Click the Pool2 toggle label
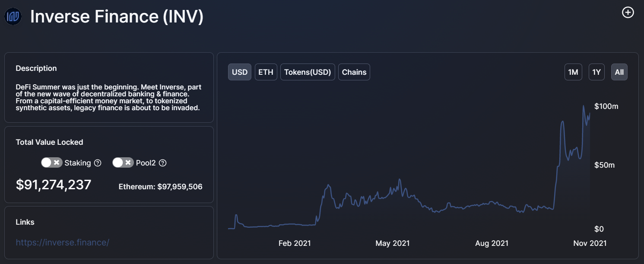 pyautogui.click(x=146, y=163)
